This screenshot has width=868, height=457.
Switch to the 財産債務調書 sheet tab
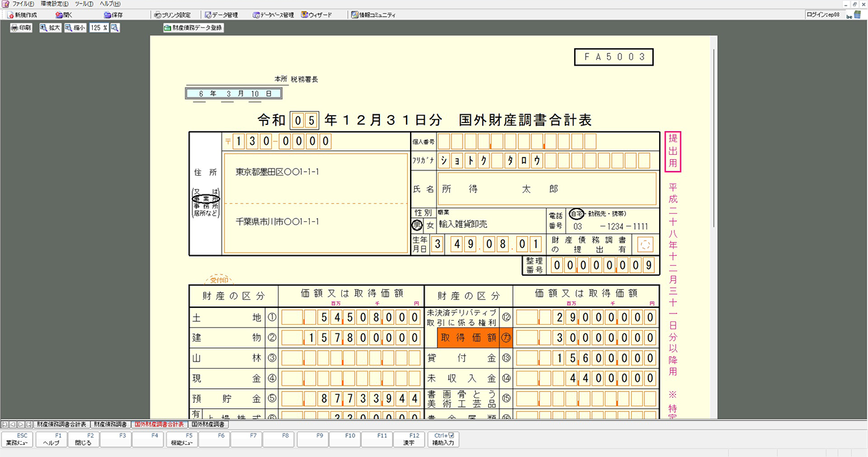click(x=110, y=424)
